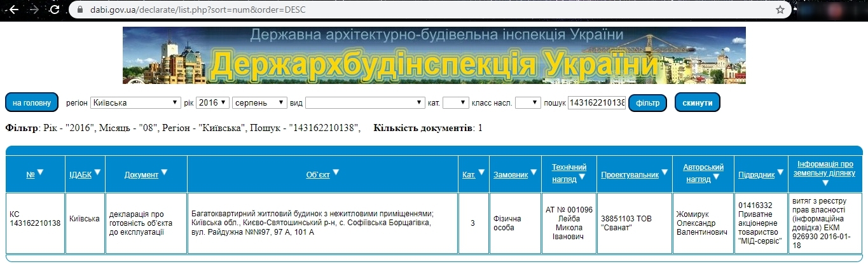Click the Проектувальник header link
Image resolution: width=868 pixels, height=264 pixels.
630,175
